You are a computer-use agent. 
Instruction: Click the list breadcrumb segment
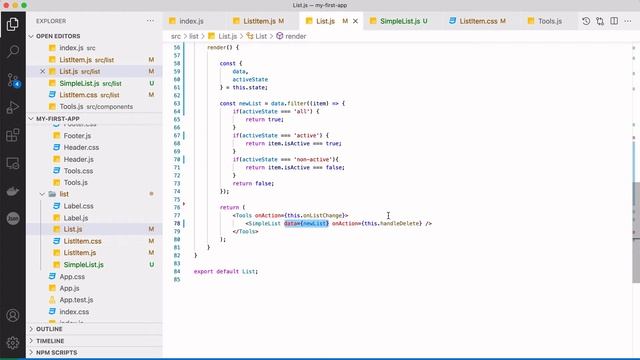coord(194,36)
